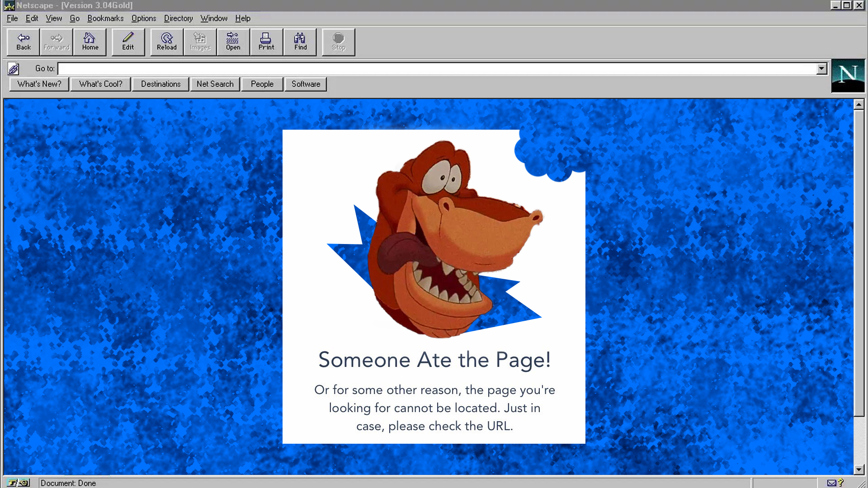Open the Directory menu
Screen dimensions: 868x488
point(178,19)
